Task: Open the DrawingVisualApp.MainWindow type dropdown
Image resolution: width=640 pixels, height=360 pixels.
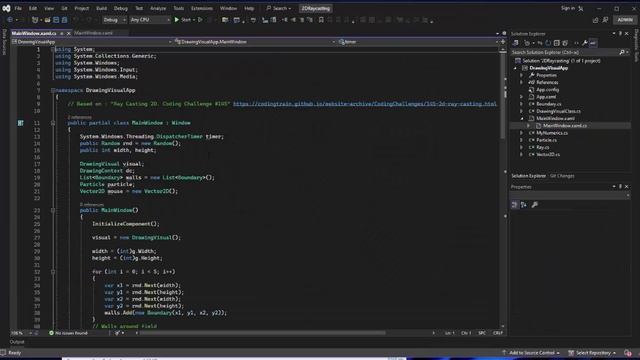Action: [x=256, y=42]
